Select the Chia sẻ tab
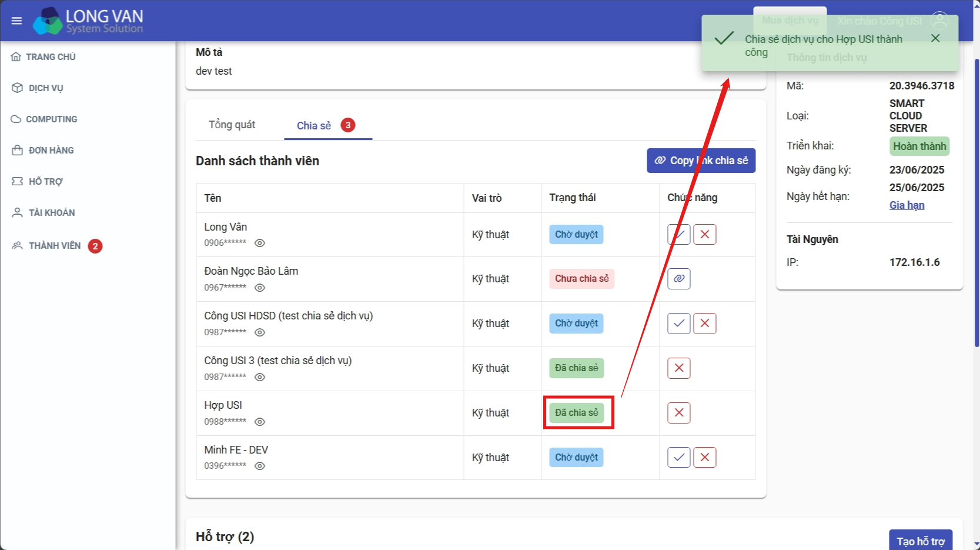980x550 pixels. [x=327, y=125]
